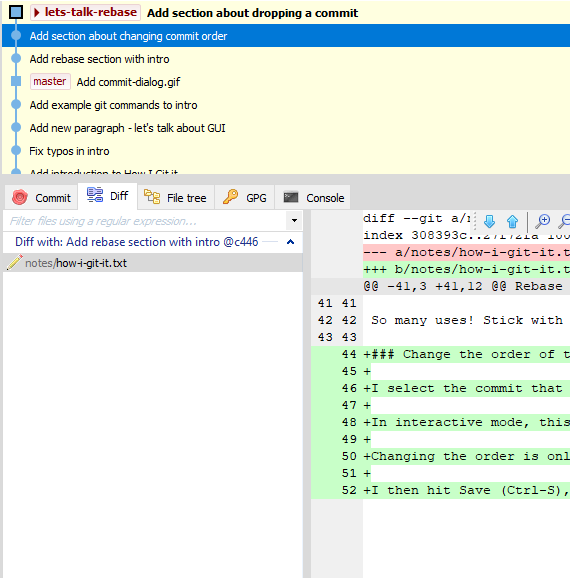The height and width of the screenshot is (578, 570).
Task: Click the '--- a/notes/how-i-git-it' diff line
Action: coord(466,253)
